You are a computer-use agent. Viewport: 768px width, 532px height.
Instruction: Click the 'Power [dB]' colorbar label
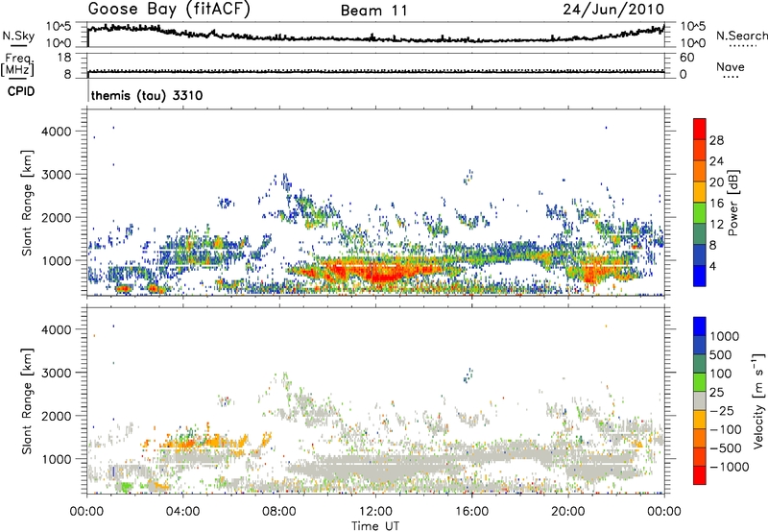[732, 203]
